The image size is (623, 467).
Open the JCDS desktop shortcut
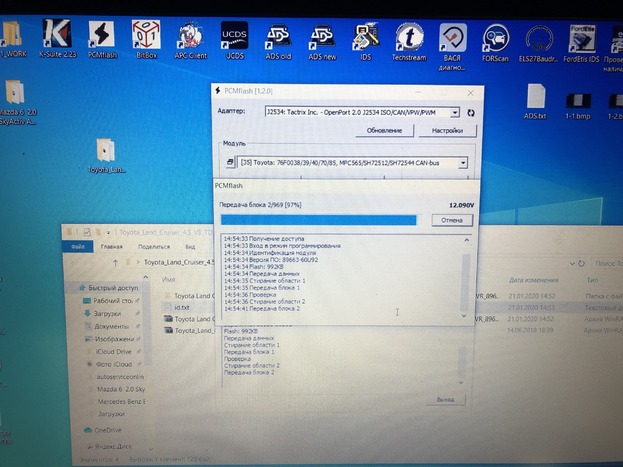[233, 37]
